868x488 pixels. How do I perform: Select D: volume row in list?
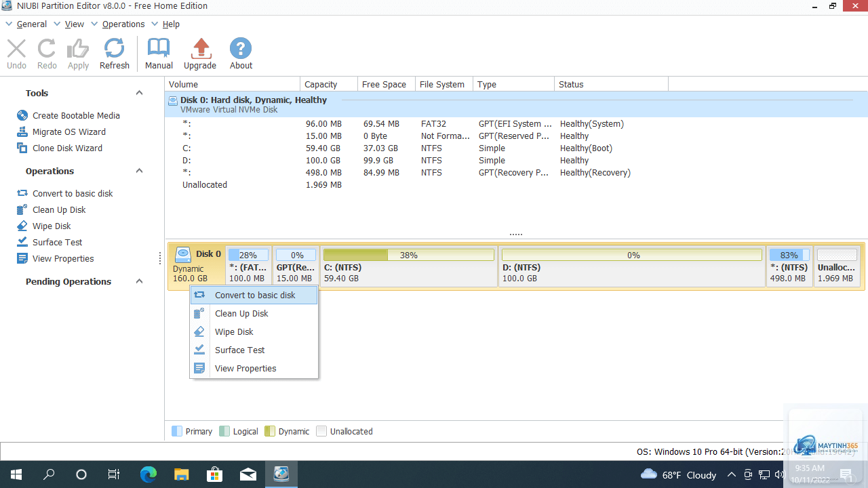pyautogui.click(x=516, y=160)
